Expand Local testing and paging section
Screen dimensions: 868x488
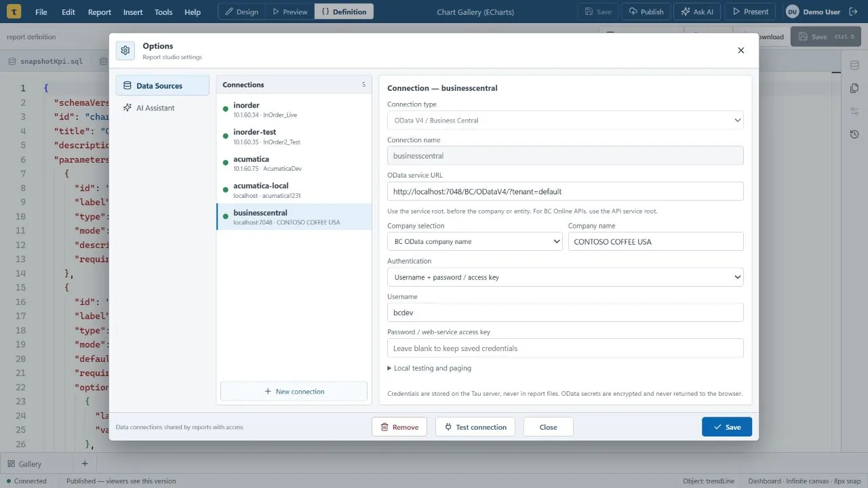point(429,368)
